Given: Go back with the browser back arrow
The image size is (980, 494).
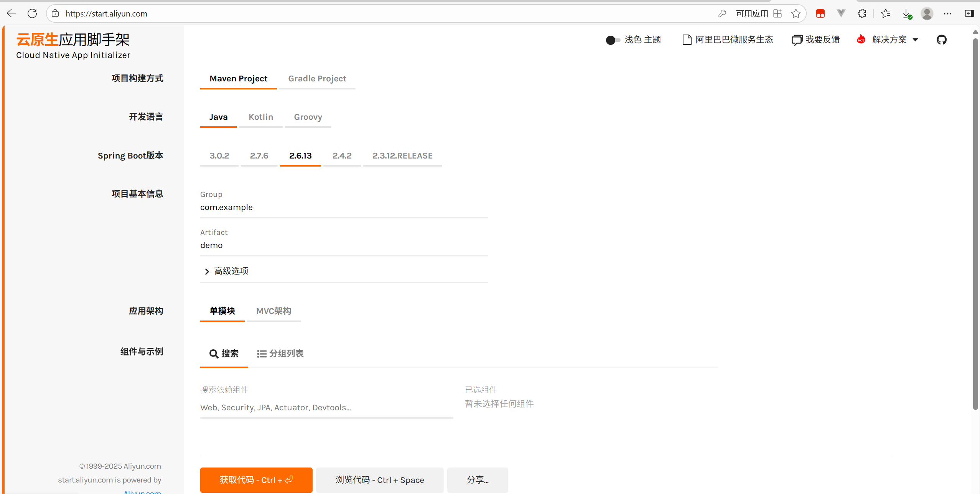Looking at the screenshot, I should 12,13.
